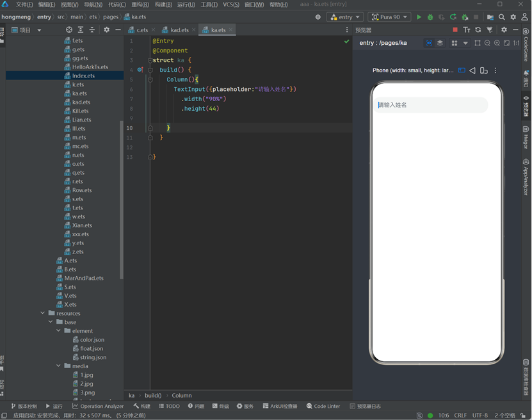Stop the previewer with red square
This screenshot has width=532, height=420.
tap(455, 30)
